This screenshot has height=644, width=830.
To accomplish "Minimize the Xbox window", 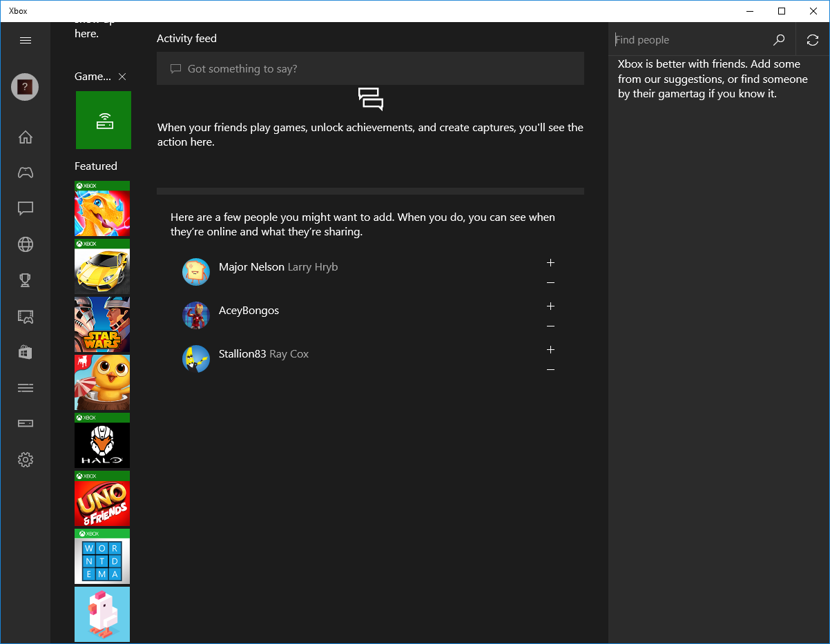I will click(750, 11).
